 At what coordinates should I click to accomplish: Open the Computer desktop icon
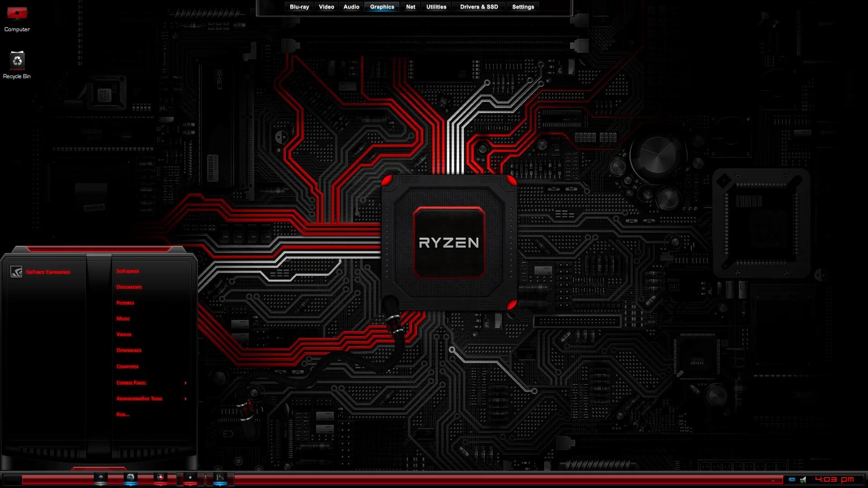click(17, 14)
